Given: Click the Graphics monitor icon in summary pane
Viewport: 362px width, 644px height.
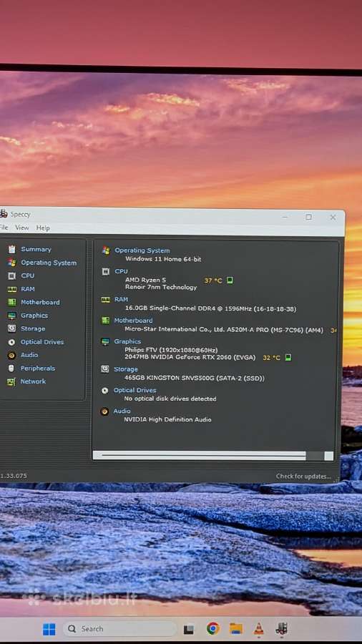Looking at the screenshot, I should tap(105, 341).
